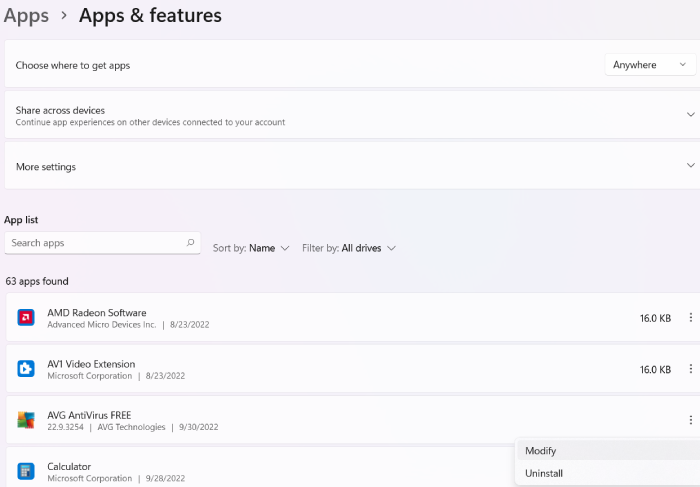Click the 63 apps found label
700x487 pixels.
(37, 281)
